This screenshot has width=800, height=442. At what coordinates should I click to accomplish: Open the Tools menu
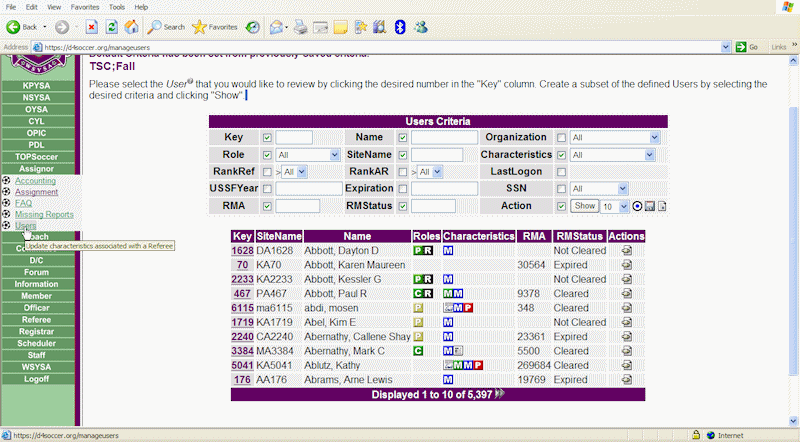coord(117,7)
